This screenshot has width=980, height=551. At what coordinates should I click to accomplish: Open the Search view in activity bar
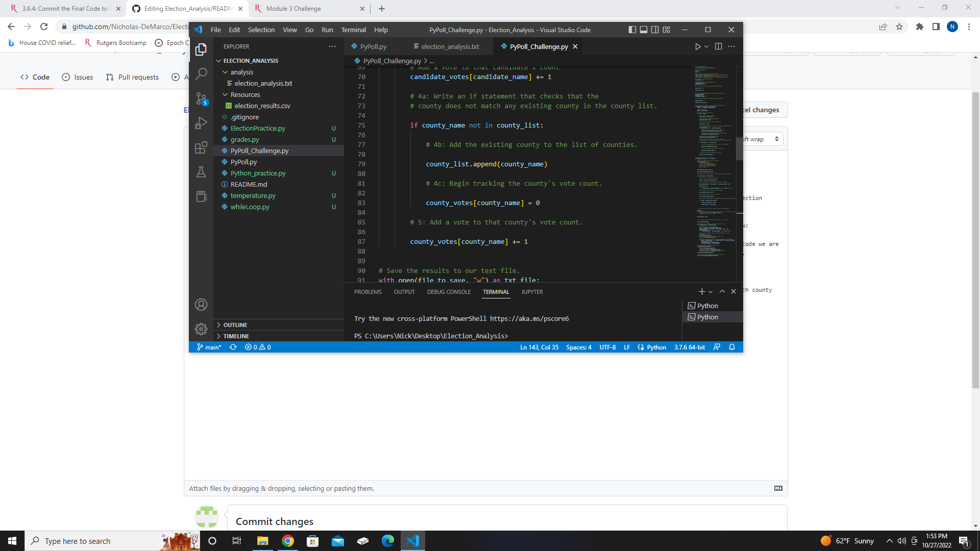click(201, 74)
